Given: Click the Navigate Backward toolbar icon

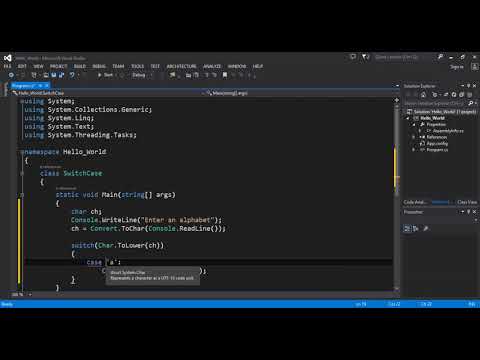Looking at the screenshot, I should pyautogui.click(x=11, y=75).
